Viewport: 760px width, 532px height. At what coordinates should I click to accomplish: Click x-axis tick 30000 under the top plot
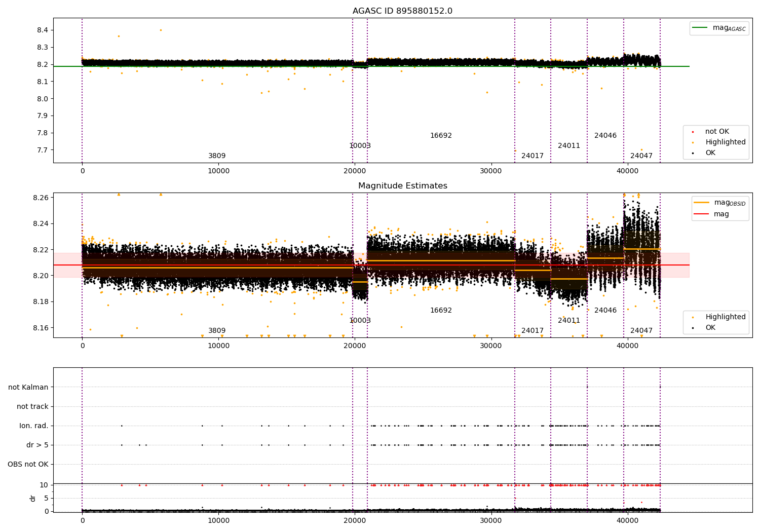click(x=491, y=171)
